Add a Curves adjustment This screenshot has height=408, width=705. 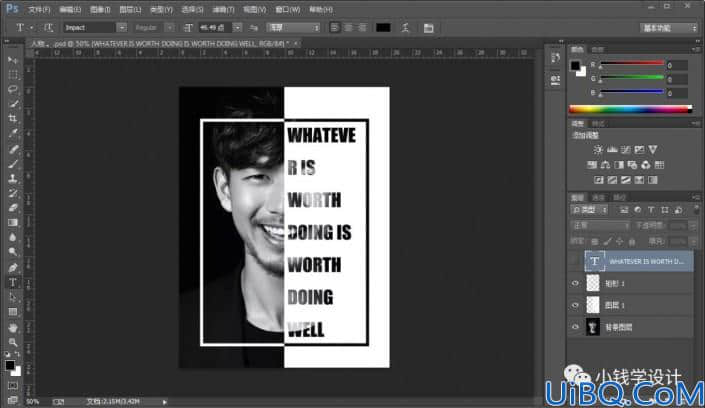[x=625, y=149]
